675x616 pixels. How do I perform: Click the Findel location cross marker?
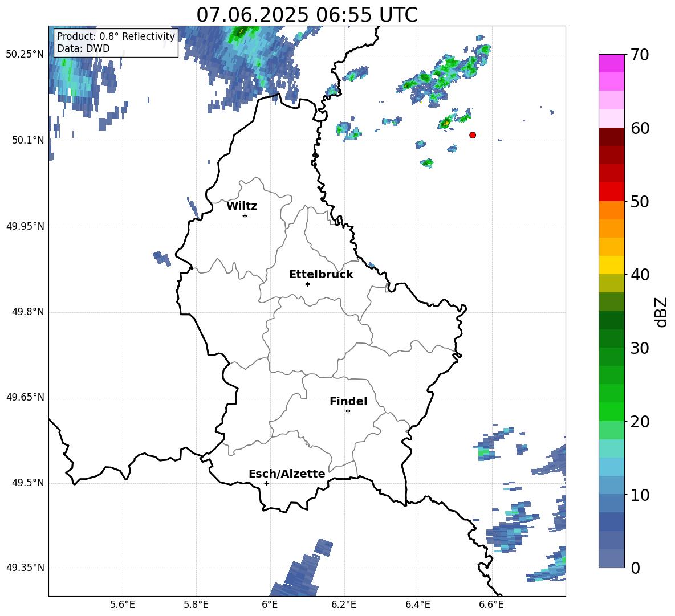click(x=348, y=411)
